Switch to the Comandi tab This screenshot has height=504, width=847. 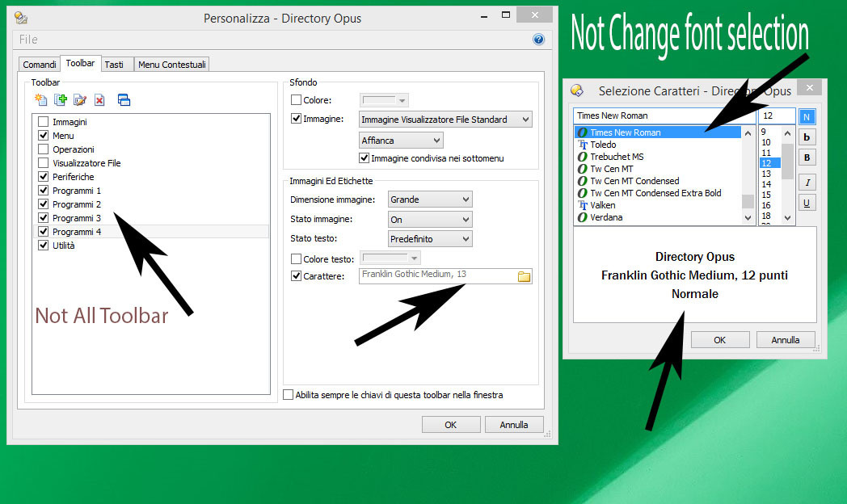(x=40, y=65)
